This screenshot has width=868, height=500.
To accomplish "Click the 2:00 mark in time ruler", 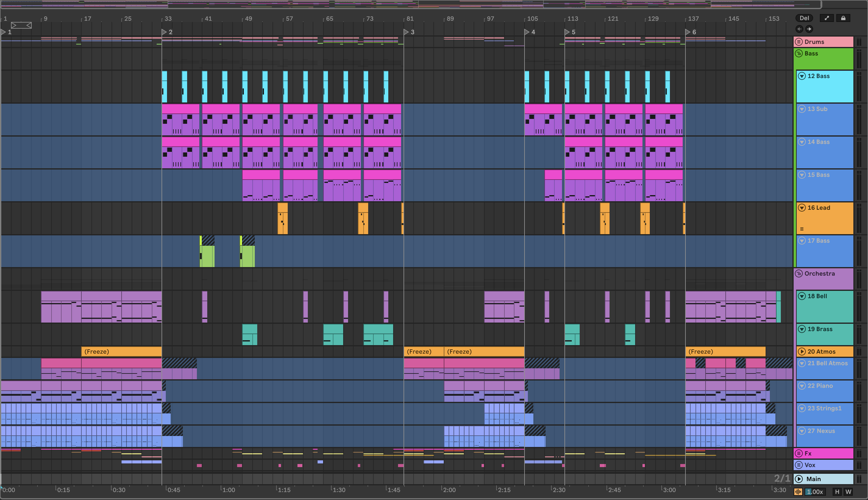I will click(x=449, y=490).
